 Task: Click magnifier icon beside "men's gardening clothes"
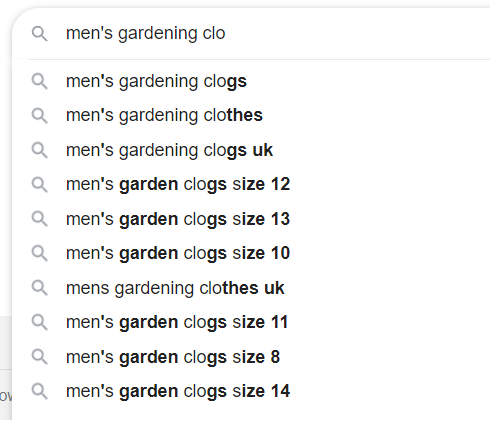tap(40, 116)
